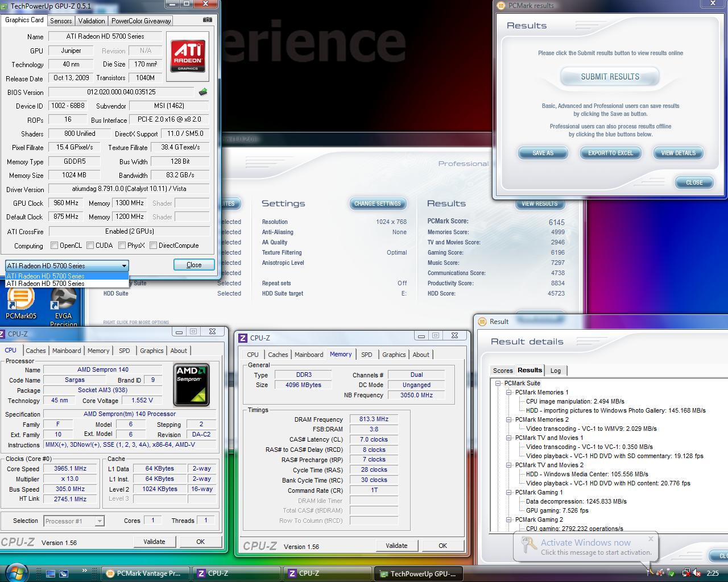Click the SUBMIT RESULTS button
Screen dimensions: 728x582
[x=610, y=77]
